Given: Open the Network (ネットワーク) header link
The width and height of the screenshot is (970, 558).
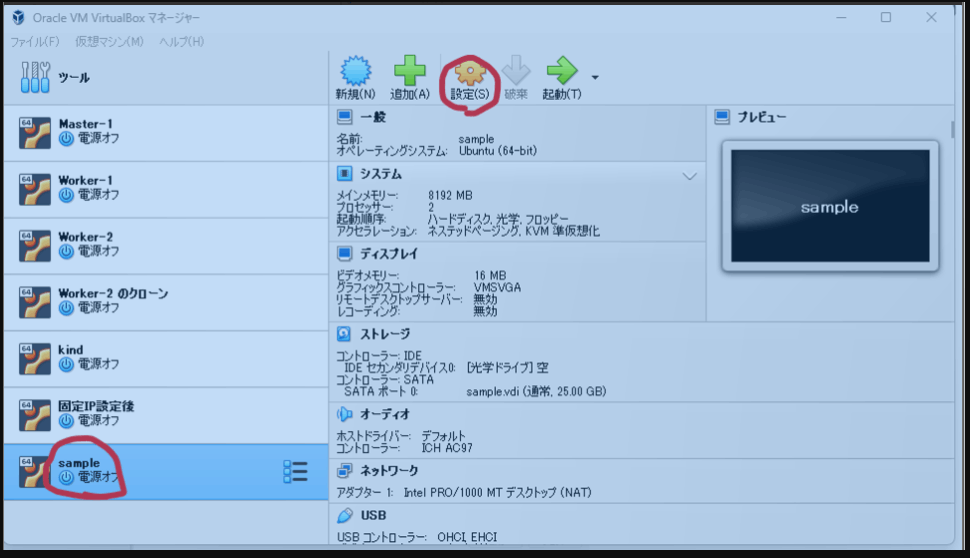Looking at the screenshot, I should click(x=389, y=471).
